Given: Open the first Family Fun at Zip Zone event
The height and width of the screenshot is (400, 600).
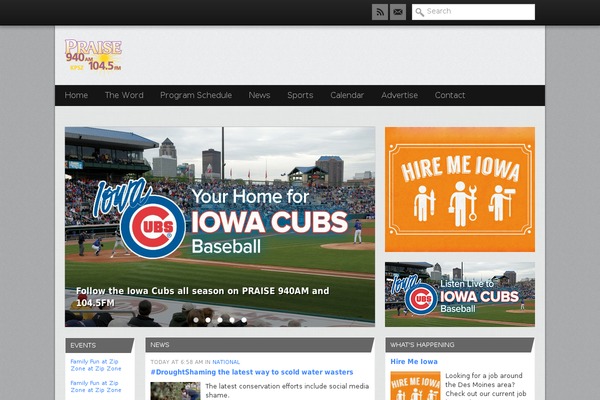Looking at the screenshot, I should [x=96, y=365].
